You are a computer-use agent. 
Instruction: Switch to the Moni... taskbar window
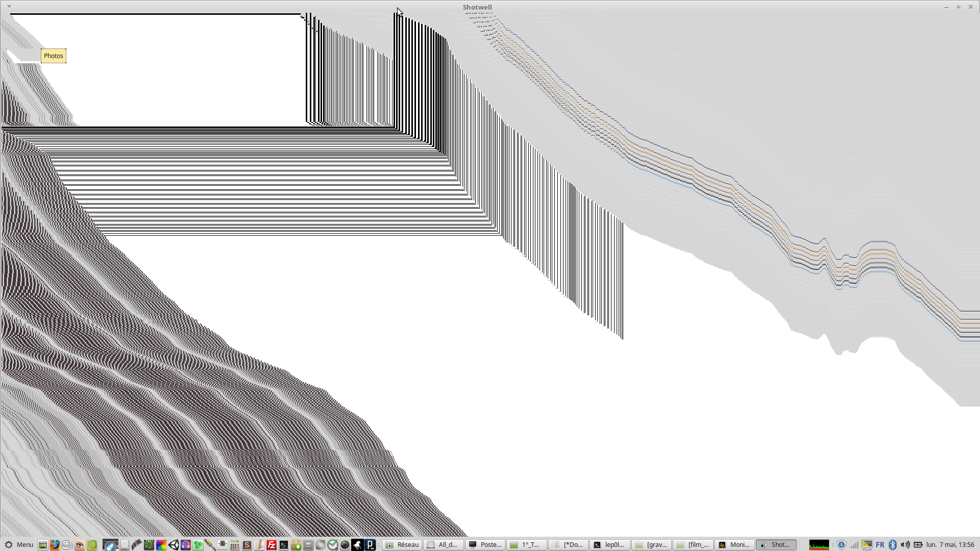pos(734,545)
